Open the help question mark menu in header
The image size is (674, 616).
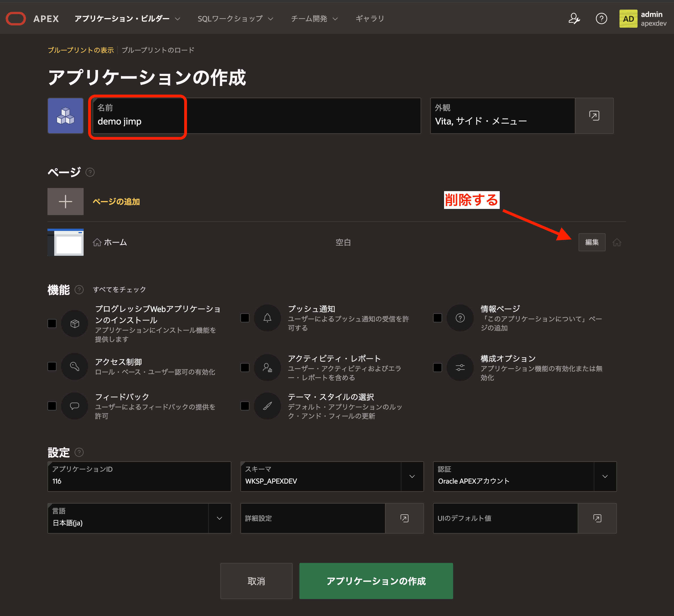click(x=601, y=18)
